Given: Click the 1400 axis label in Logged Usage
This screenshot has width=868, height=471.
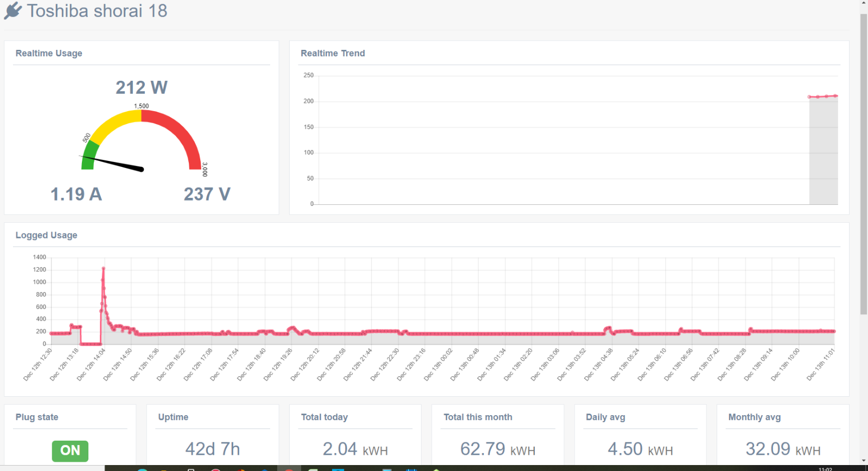Looking at the screenshot, I should point(40,257).
